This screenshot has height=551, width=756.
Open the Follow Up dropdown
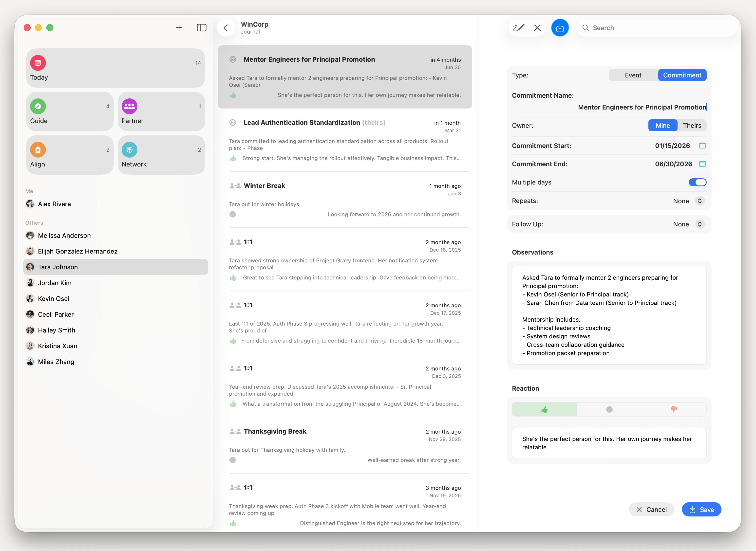click(x=699, y=224)
